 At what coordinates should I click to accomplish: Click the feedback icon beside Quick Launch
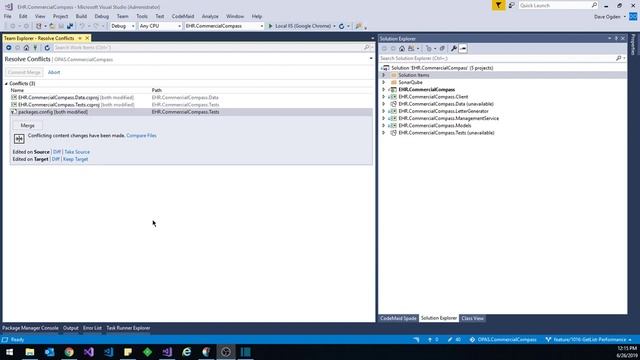(511, 5)
